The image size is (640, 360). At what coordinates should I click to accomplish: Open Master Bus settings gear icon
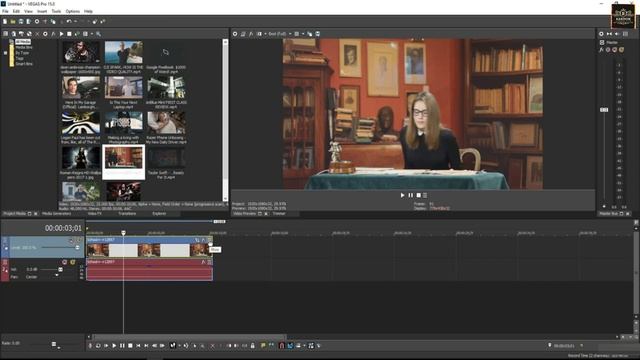(x=601, y=34)
